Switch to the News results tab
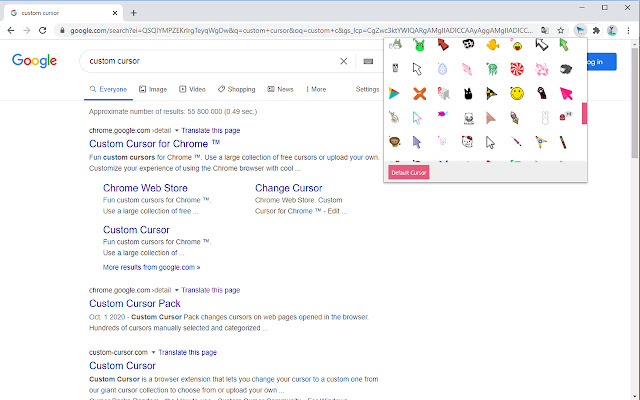The height and width of the screenshot is (400, 640). click(x=280, y=89)
